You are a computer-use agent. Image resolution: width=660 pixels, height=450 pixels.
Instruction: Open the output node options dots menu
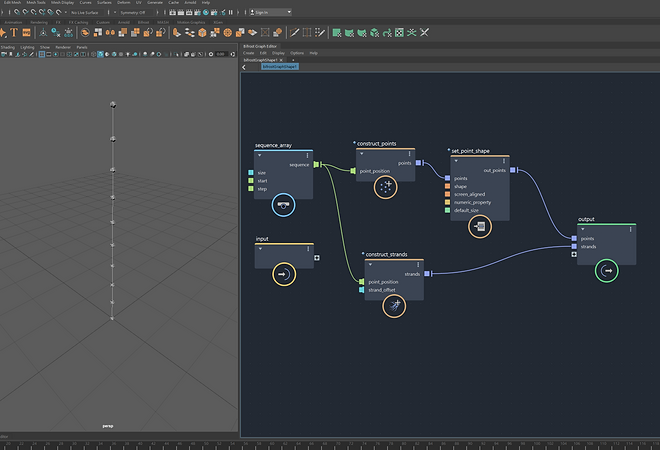coord(631,229)
